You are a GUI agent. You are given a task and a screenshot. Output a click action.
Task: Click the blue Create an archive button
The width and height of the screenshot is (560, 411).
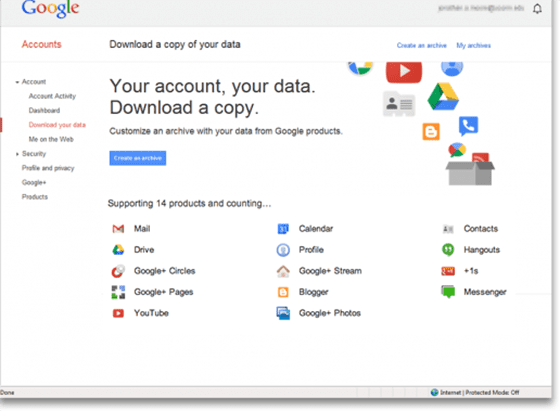(x=138, y=158)
